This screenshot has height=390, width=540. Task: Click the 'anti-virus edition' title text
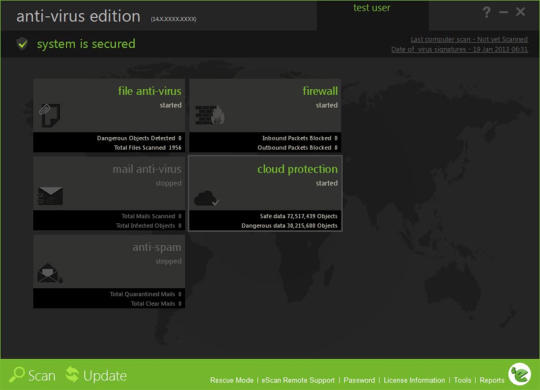[x=79, y=16]
